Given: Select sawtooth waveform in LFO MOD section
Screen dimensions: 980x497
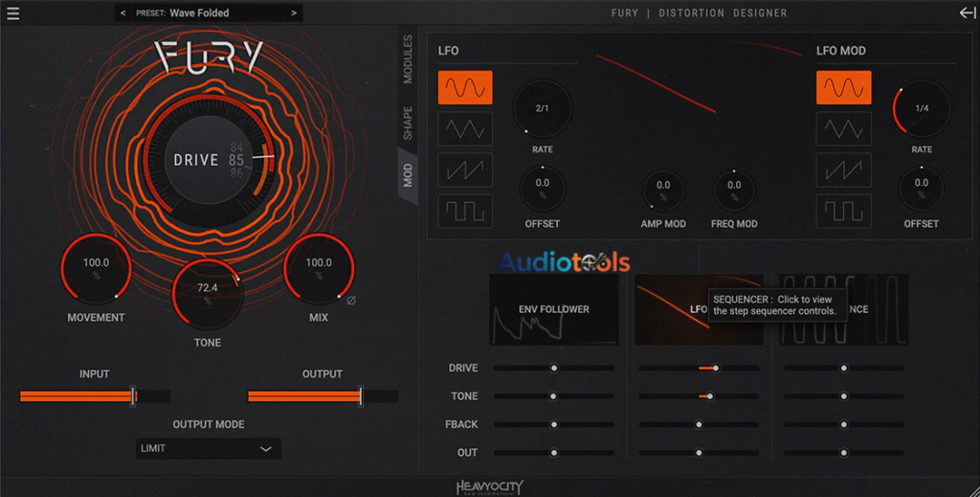Looking at the screenshot, I should (x=844, y=170).
